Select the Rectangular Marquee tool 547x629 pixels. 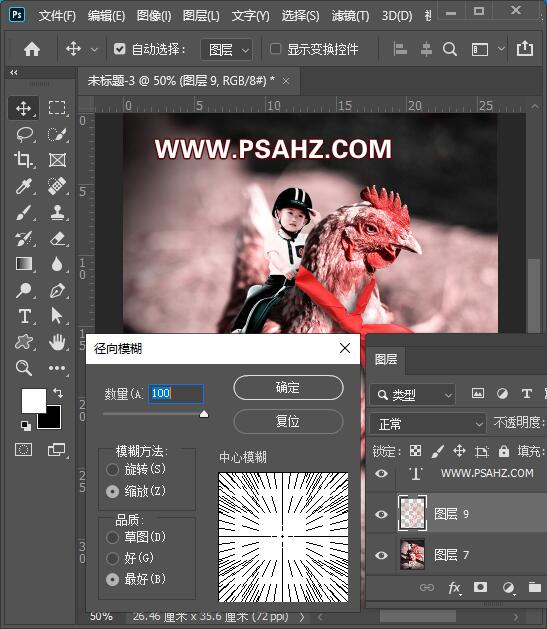click(x=57, y=108)
